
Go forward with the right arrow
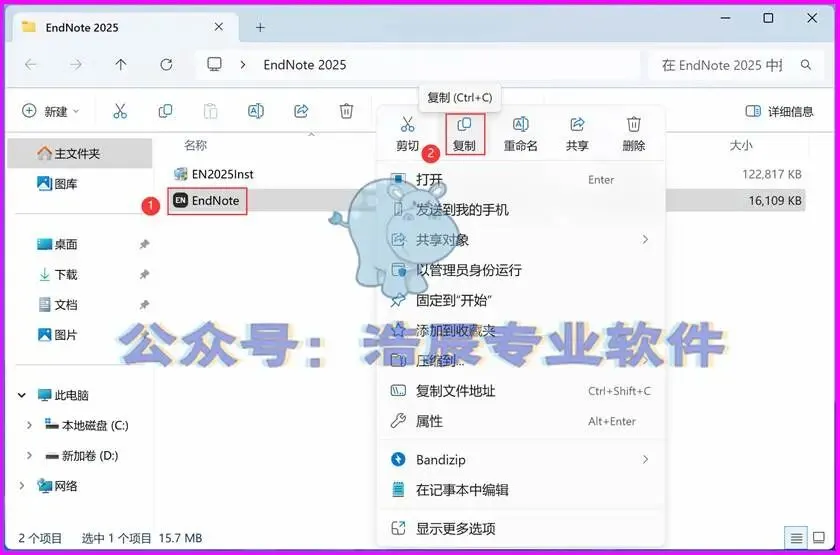click(x=76, y=65)
